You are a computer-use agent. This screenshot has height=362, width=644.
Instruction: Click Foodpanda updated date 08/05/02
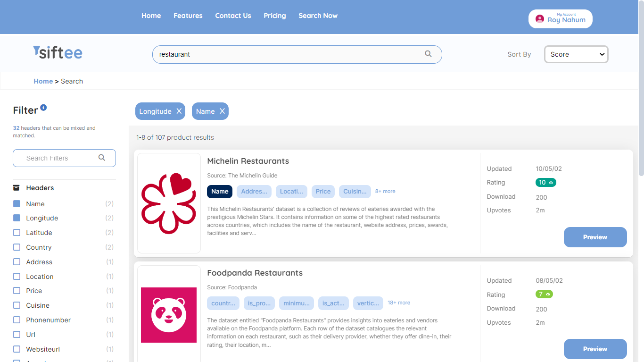(x=549, y=280)
